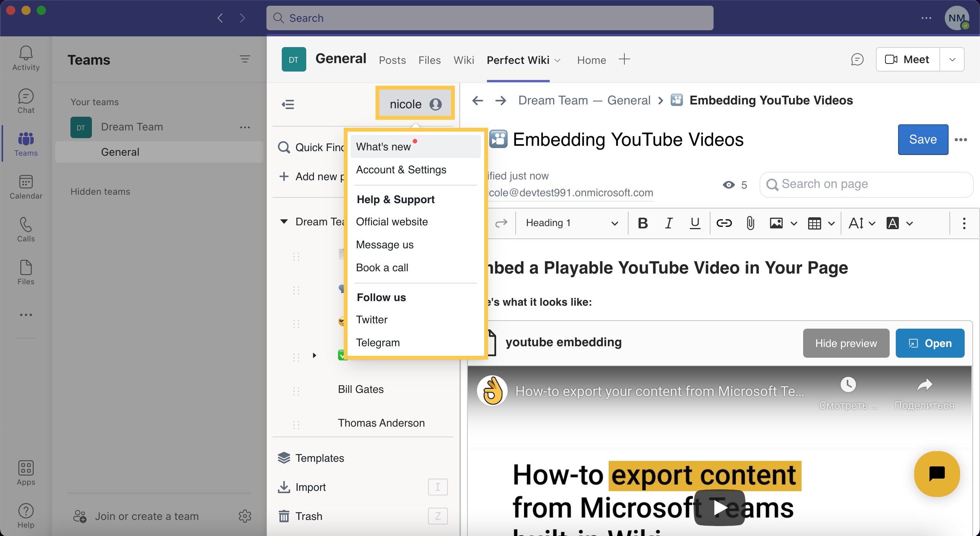Switch to the Files tab
Screen dimensions: 980x536
click(429, 60)
